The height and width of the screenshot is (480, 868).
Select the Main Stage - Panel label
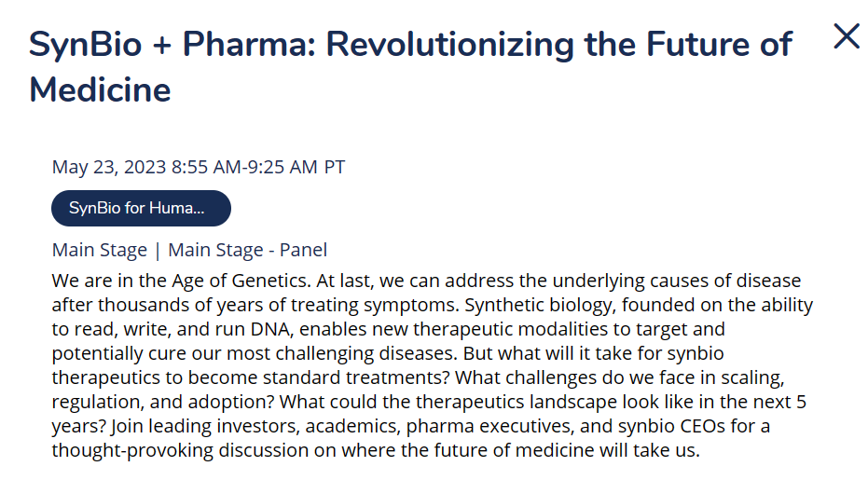tap(247, 250)
